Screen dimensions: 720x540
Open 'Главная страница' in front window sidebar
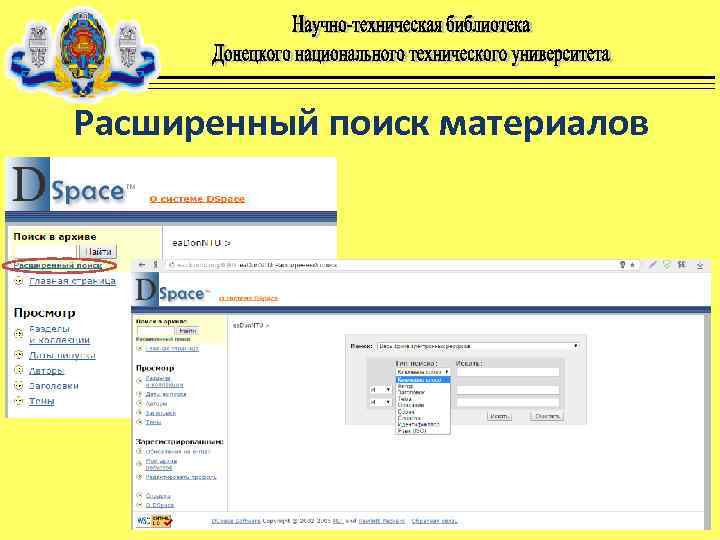pos(172,349)
